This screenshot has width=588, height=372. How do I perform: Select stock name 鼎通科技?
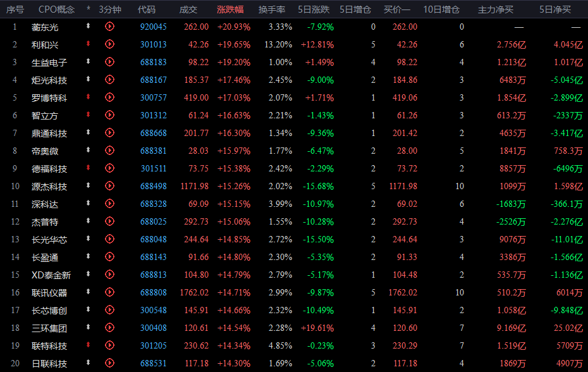pos(49,133)
